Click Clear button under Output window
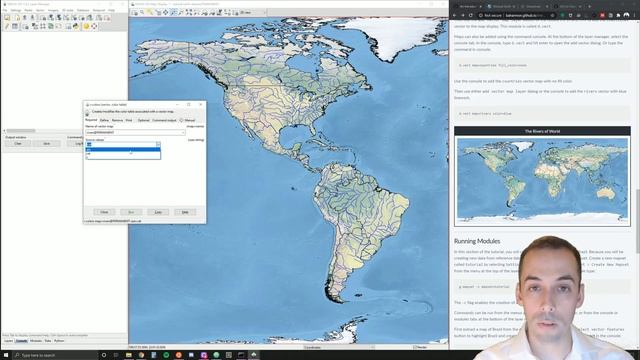Screen dimensions: 640x360 (18, 144)
